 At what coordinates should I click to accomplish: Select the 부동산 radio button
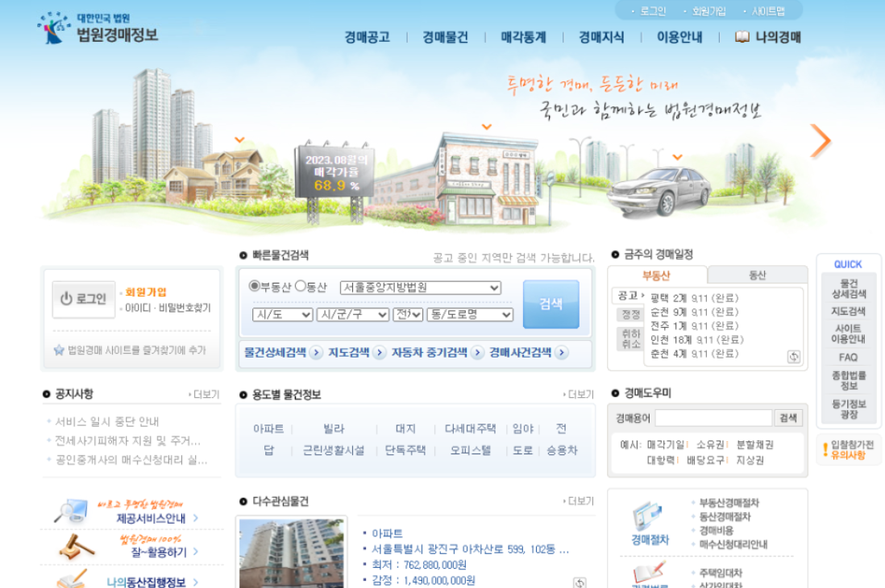(x=255, y=286)
